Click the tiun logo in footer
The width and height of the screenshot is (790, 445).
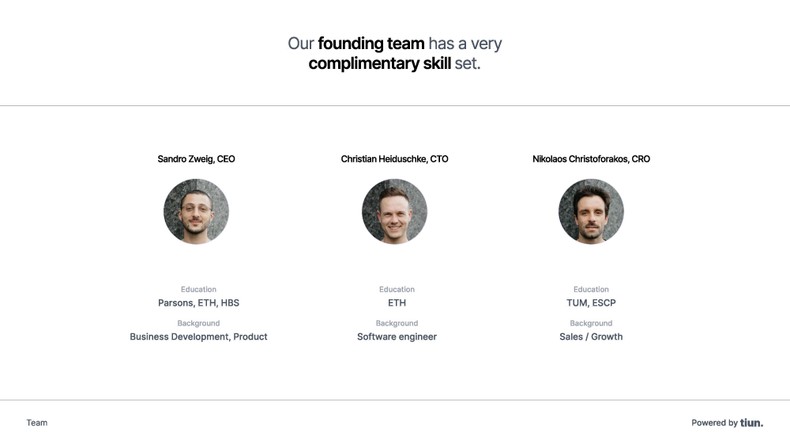pyautogui.click(x=752, y=423)
